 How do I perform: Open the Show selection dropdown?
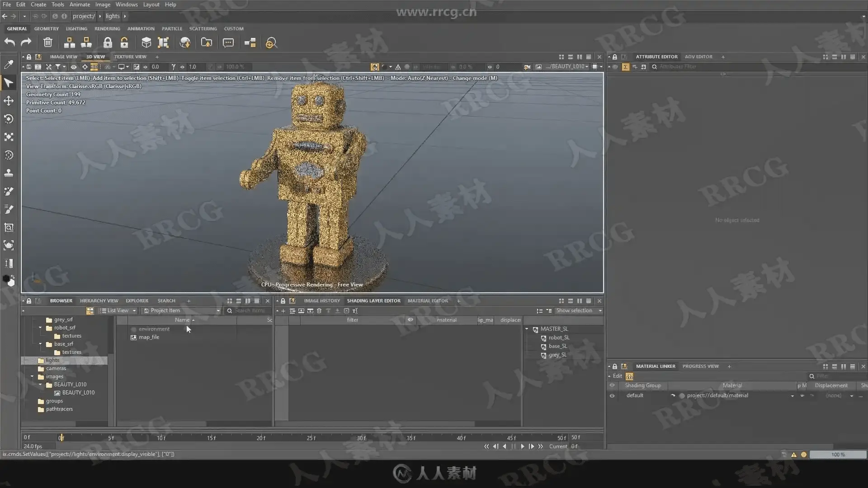(x=578, y=310)
